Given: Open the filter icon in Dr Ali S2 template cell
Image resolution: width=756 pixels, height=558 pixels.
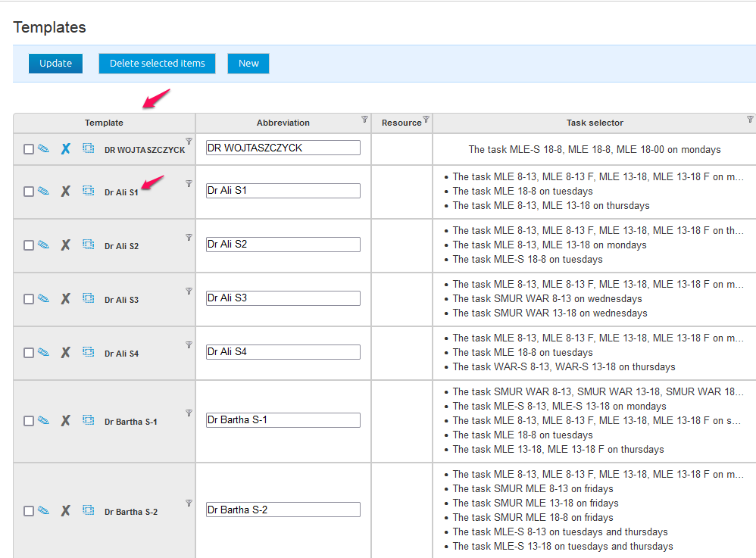Looking at the screenshot, I should click(x=189, y=238).
